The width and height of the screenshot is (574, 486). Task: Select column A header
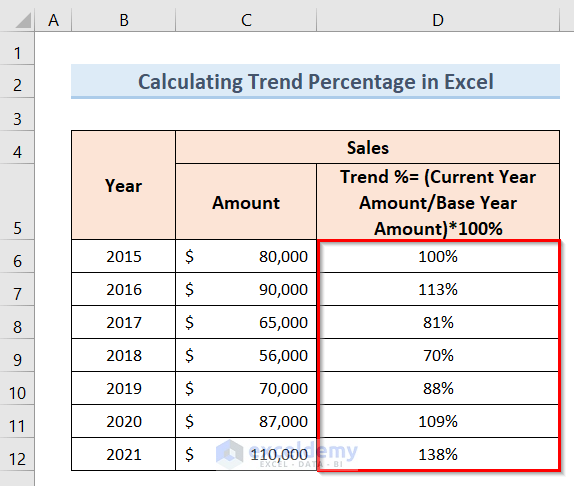[53, 20]
